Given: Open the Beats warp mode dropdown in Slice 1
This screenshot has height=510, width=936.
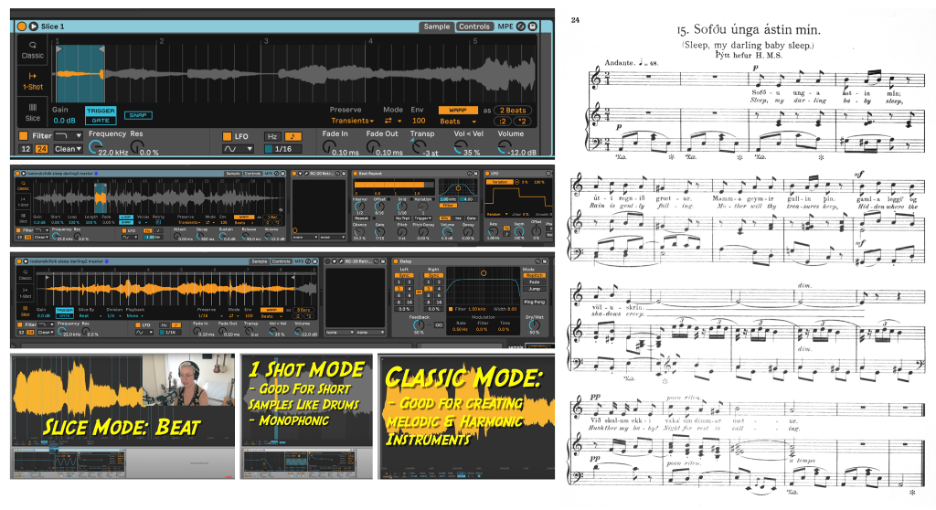Looking at the screenshot, I should [x=458, y=121].
